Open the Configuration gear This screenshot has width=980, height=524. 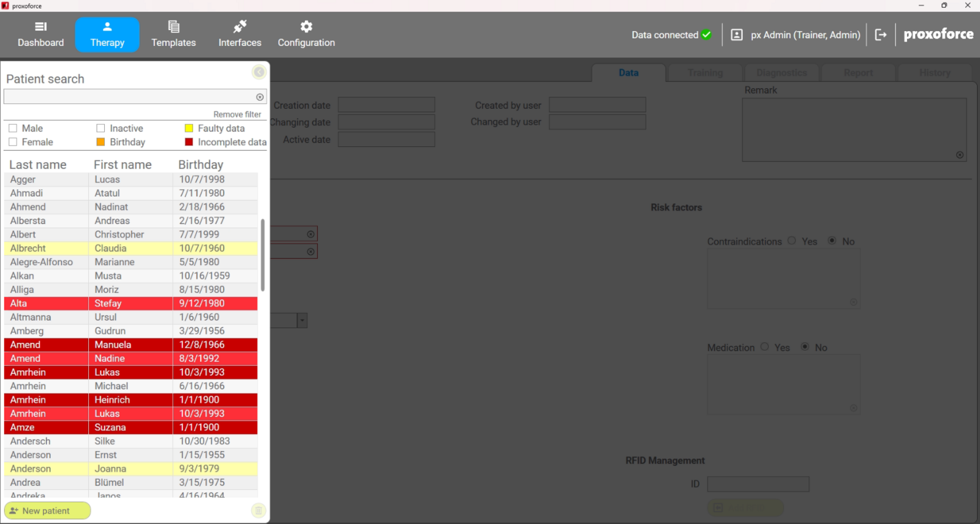[306, 34]
